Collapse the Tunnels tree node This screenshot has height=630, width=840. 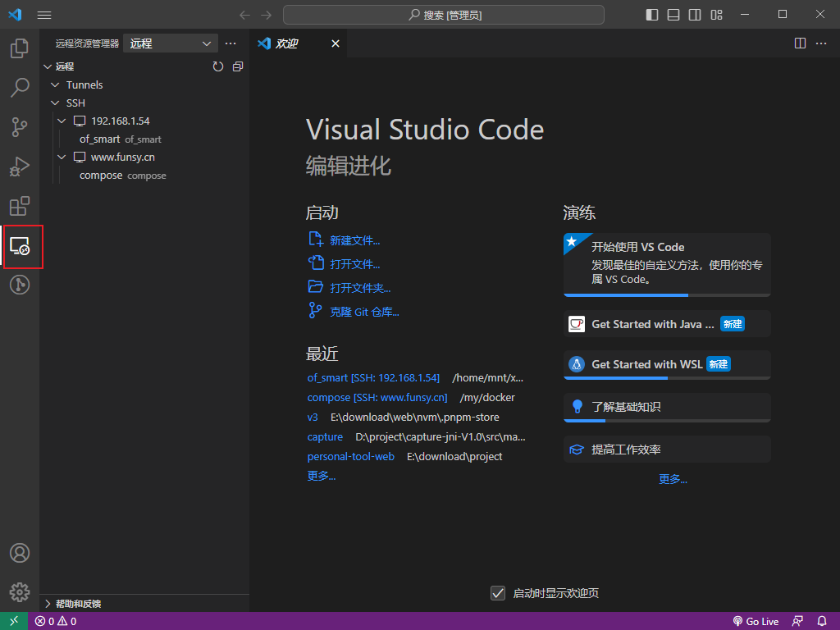[55, 84]
